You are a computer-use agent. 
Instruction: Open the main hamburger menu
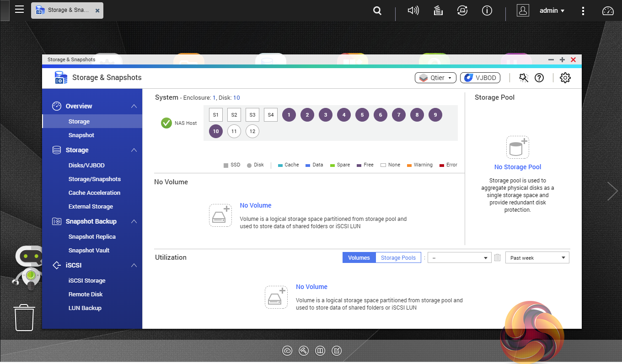(x=19, y=10)
